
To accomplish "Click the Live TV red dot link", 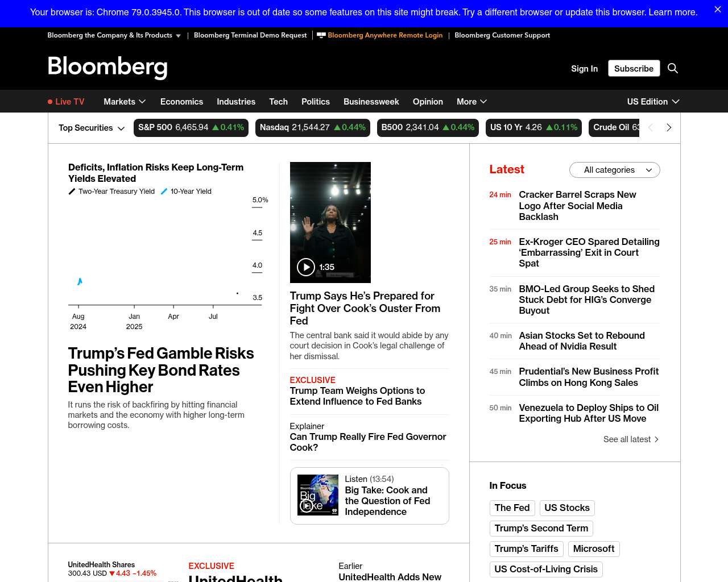I will 66,102.
